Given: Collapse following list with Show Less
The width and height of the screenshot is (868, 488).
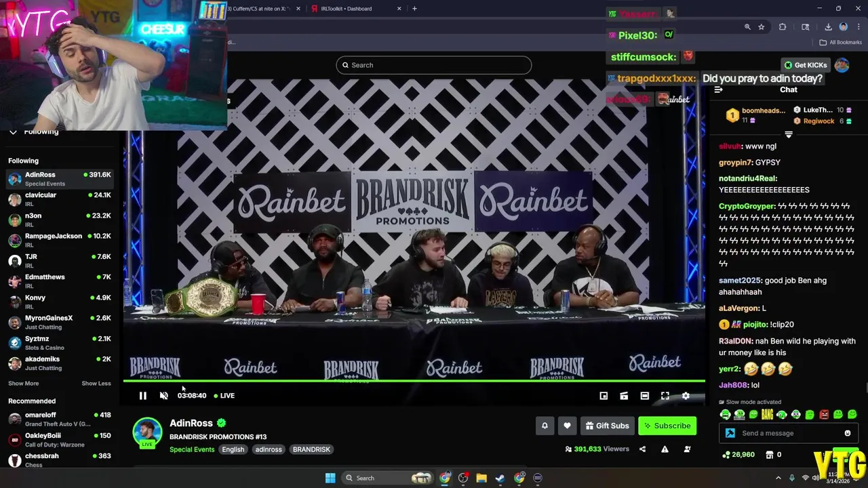Looking at the screenshot, I should click(96, 384).
